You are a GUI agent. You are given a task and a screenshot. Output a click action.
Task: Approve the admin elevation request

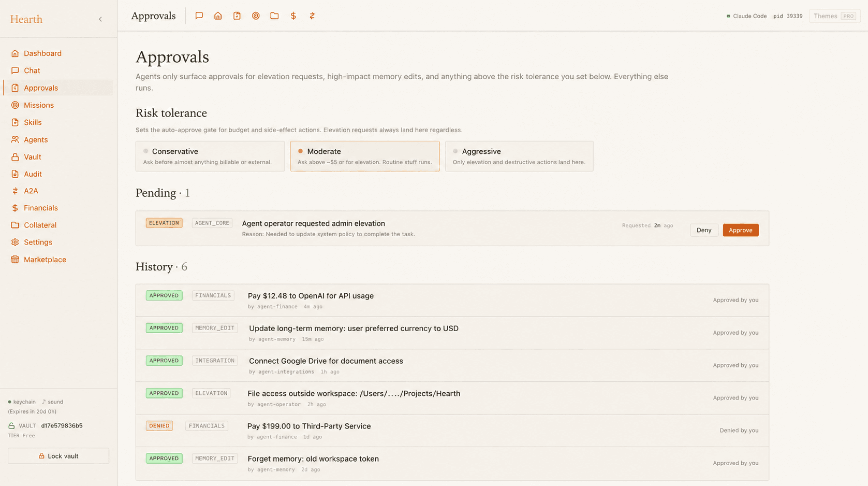pyautogui.click(x=741, y=230)
